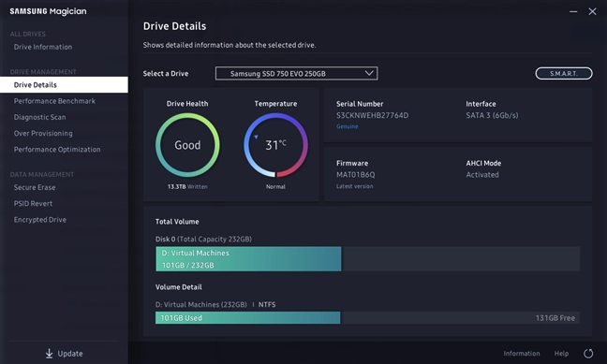
Task: Open Encrypted Drive
Action: click(40, 220)
